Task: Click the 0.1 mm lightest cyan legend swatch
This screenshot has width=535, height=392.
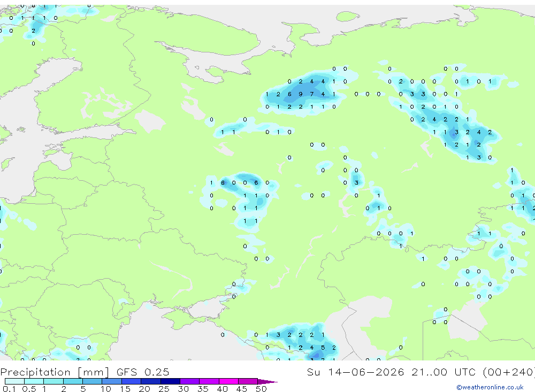Action: 14,381
